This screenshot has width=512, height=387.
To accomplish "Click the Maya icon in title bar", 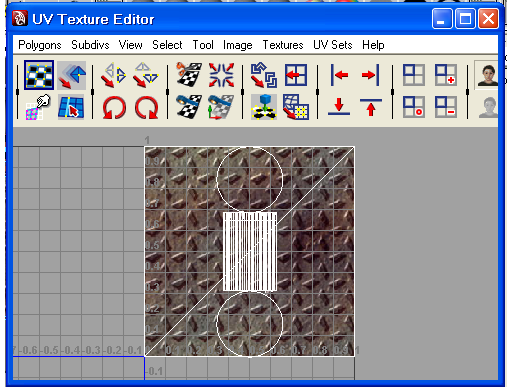I will point(20,19).
